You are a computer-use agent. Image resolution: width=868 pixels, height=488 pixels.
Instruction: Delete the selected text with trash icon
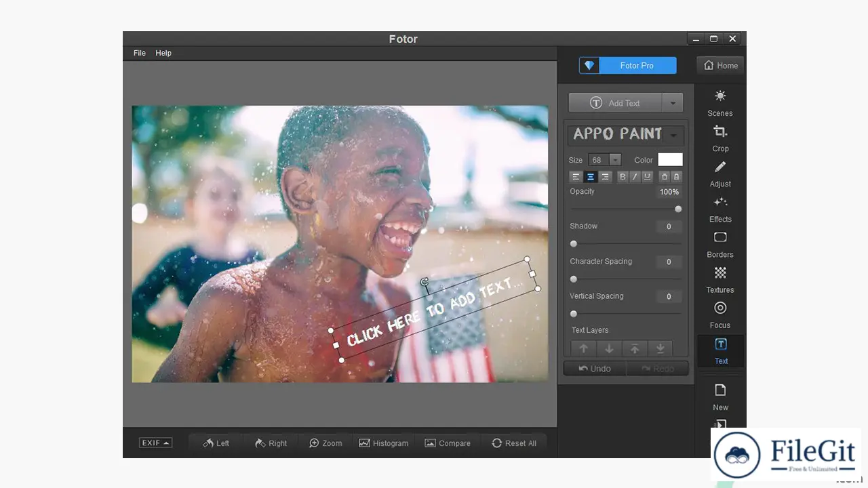(665, 177)
